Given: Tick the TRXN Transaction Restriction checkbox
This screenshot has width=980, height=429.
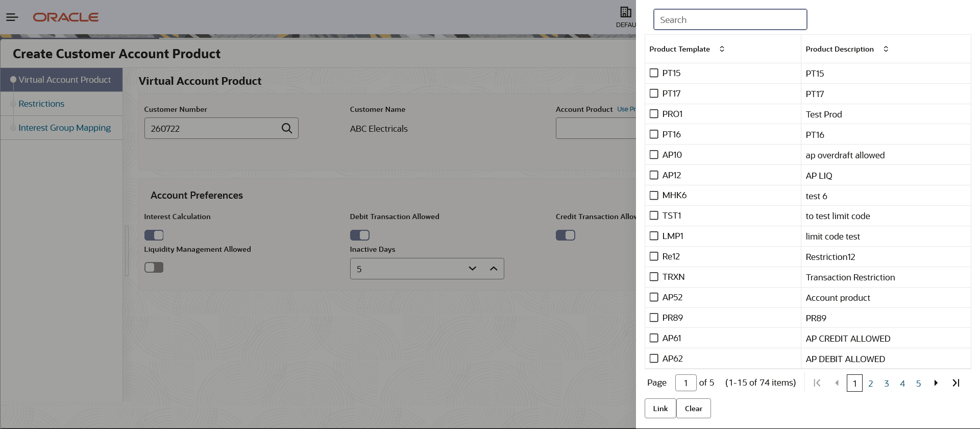Looking at the screenshot, I should click(654, 277).
